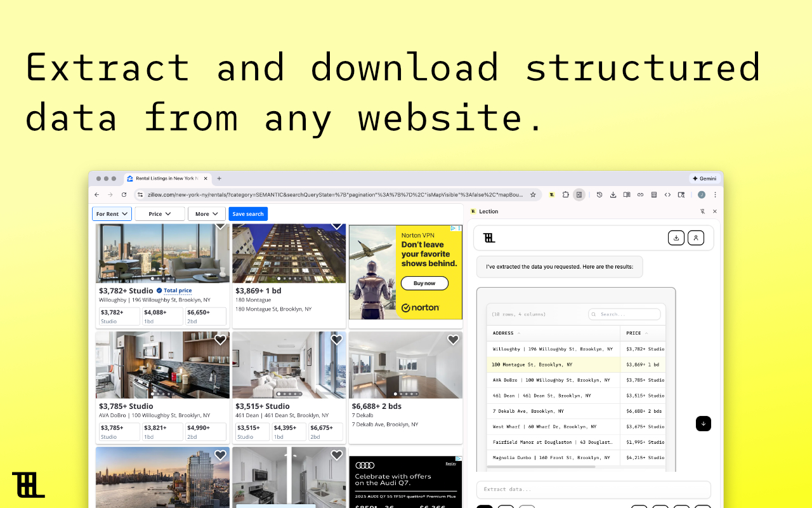The width and height of the screenshot is (812, 508).
Task: Open Lection account profile button
Action: (696, 237)
